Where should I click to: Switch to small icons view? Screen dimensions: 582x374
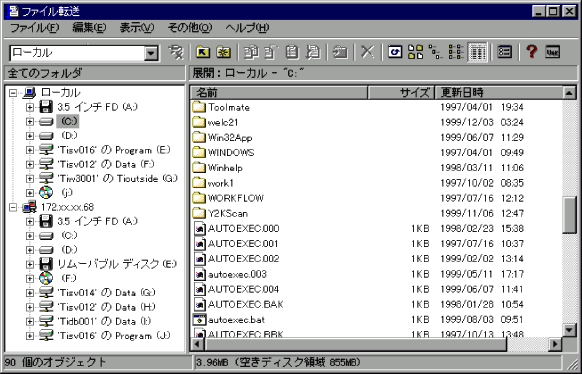pyautogui.click(x=436, y=52)
